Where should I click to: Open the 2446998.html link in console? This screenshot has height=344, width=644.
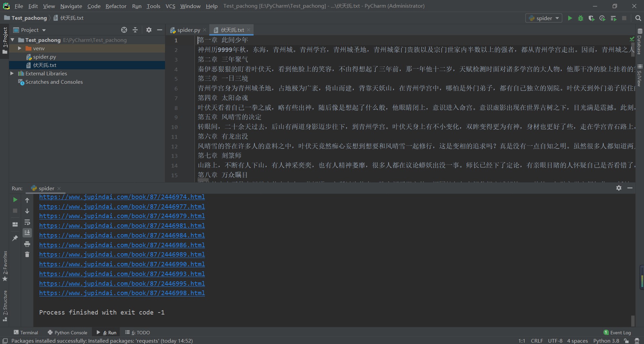tap(122, 293)
